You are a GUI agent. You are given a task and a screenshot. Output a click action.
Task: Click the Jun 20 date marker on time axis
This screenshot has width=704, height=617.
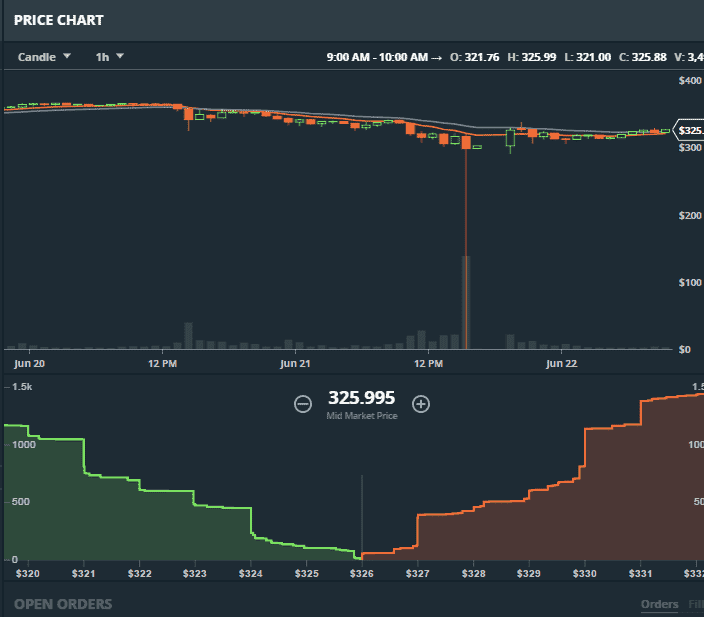click(x=30, y=363)
